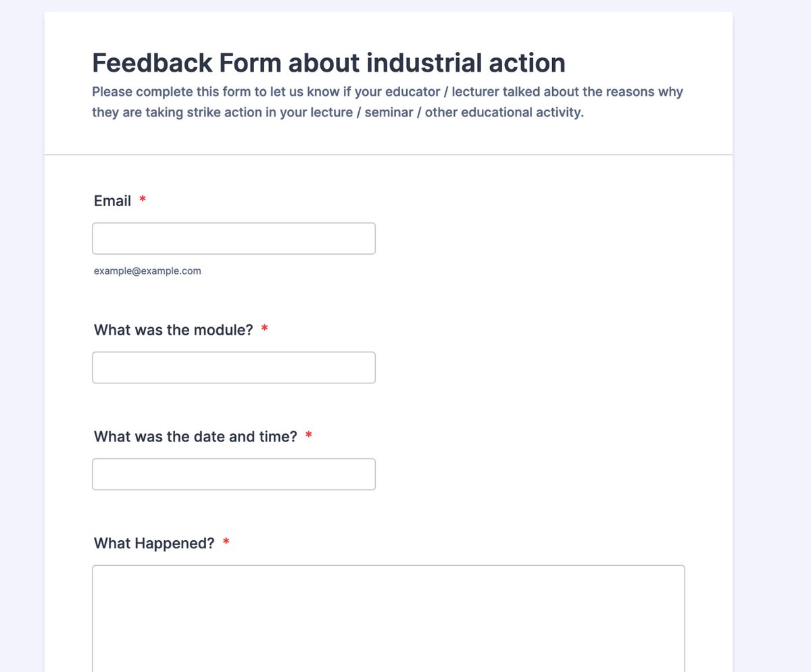Click the Email input field
Image resolution: width=811 pixels, height=672 pixels.
tap(234, 239)
